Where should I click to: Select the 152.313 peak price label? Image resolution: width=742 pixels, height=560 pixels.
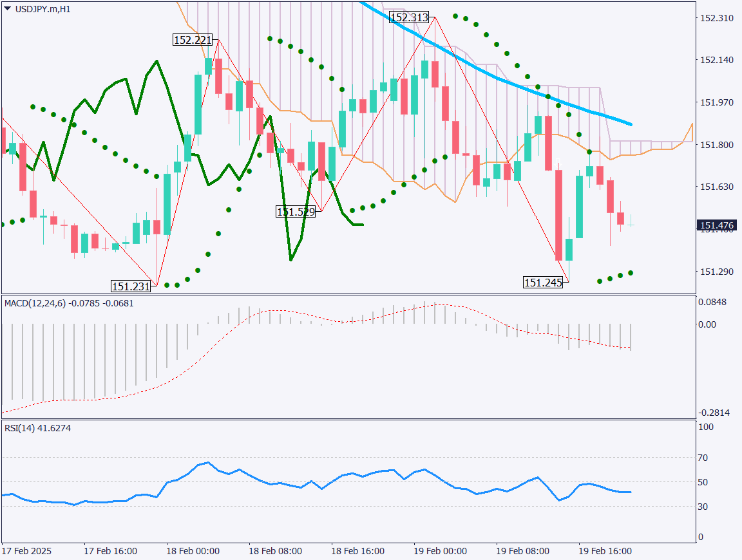(409, 18)
